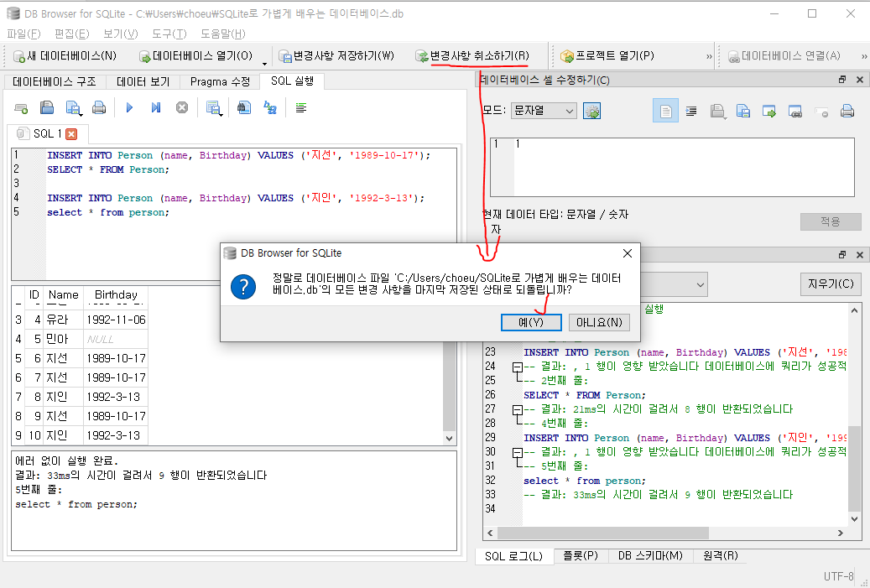The width and height of the screenshot is (870, 588).
Task: Confirm revert with 예(Y) button
Action: [531, 322]
